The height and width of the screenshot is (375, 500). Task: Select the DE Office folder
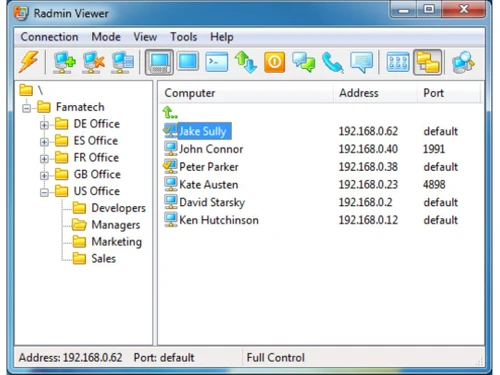coord(87,124)
